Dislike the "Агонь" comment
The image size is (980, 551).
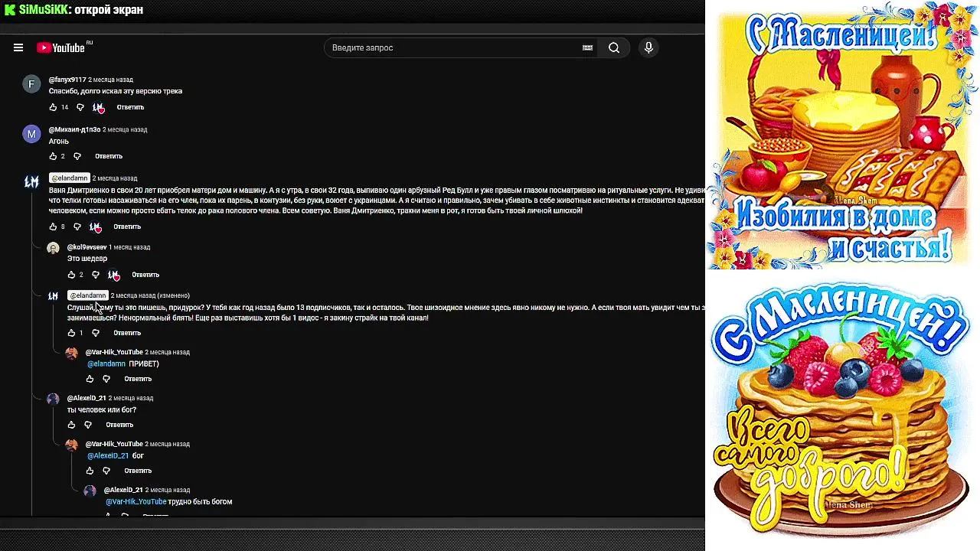tap(77, 156)
